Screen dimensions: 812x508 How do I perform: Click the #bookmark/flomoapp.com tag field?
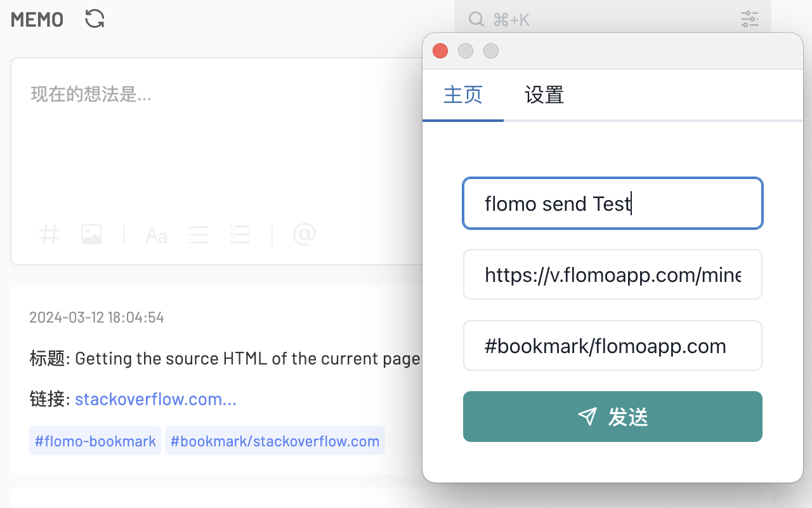coord(613,345)
